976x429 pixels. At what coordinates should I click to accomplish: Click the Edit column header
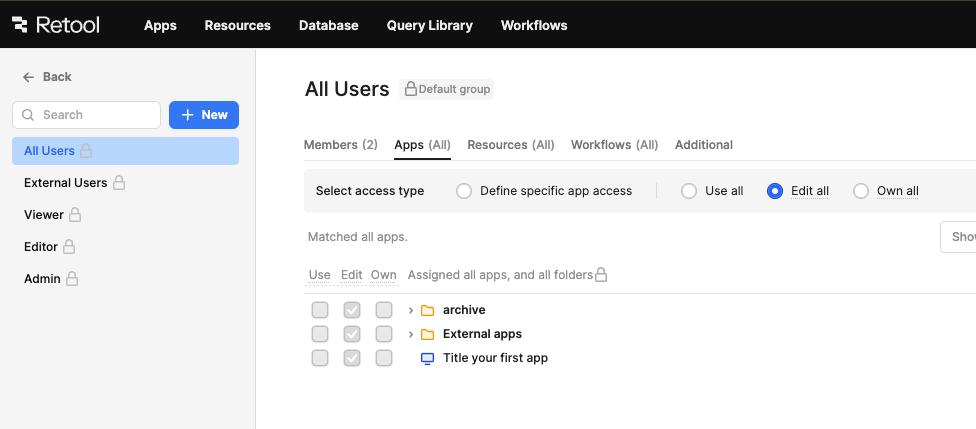(x=352, y=275)
